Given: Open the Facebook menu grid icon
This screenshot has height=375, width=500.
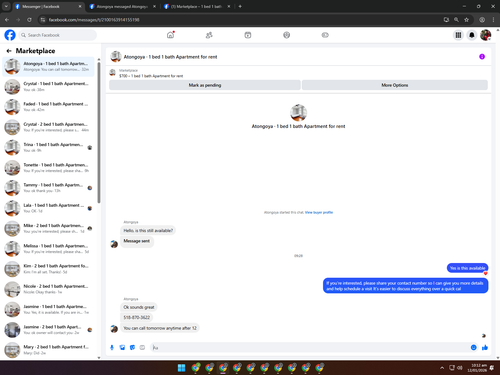Looking at the screenshot, I should (x=458, y=35).
